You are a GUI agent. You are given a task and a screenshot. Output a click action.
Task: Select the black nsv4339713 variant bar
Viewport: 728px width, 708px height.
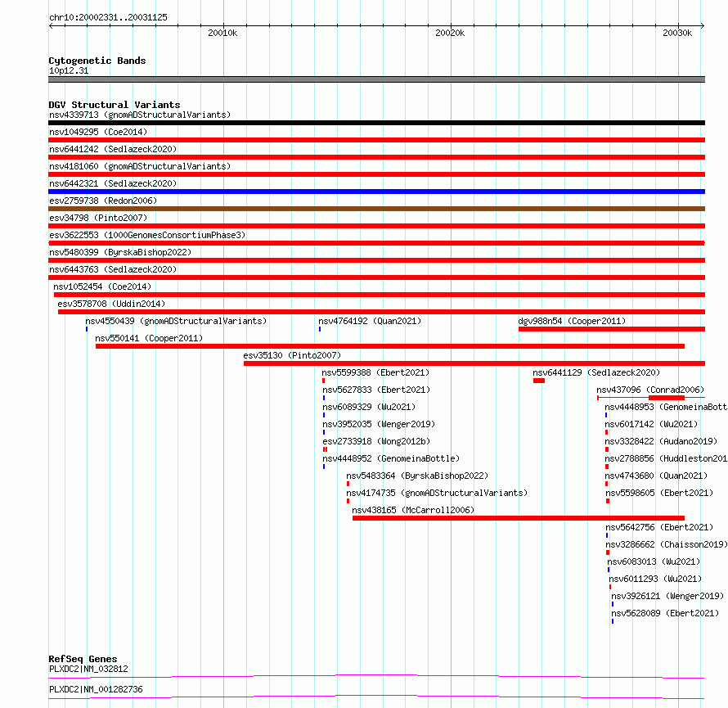[376, 123]
